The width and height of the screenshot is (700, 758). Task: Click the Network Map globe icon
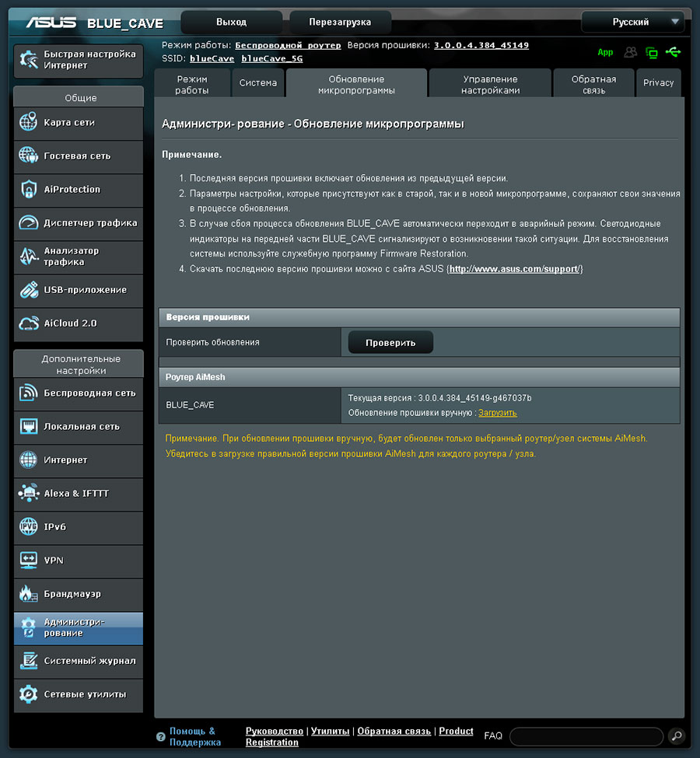click(29, 122)
